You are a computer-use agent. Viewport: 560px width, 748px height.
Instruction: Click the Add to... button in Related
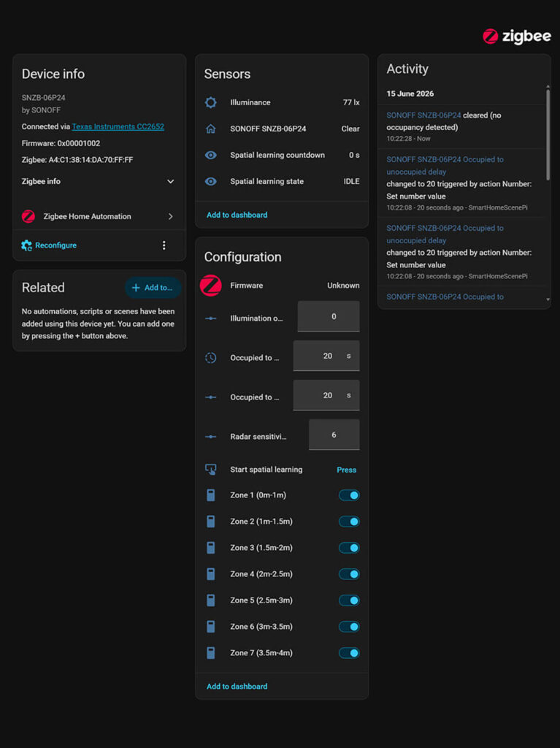[x=153, y=288]
